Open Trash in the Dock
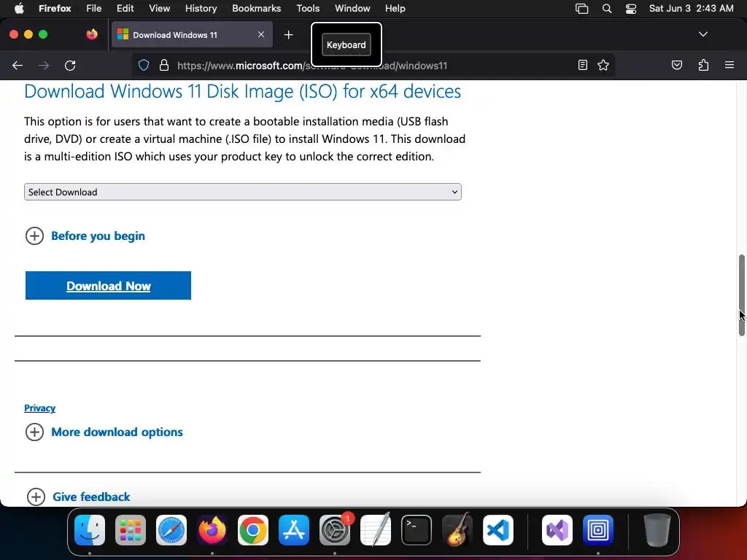This screenshot has height=560, width=747. [657, 530]
